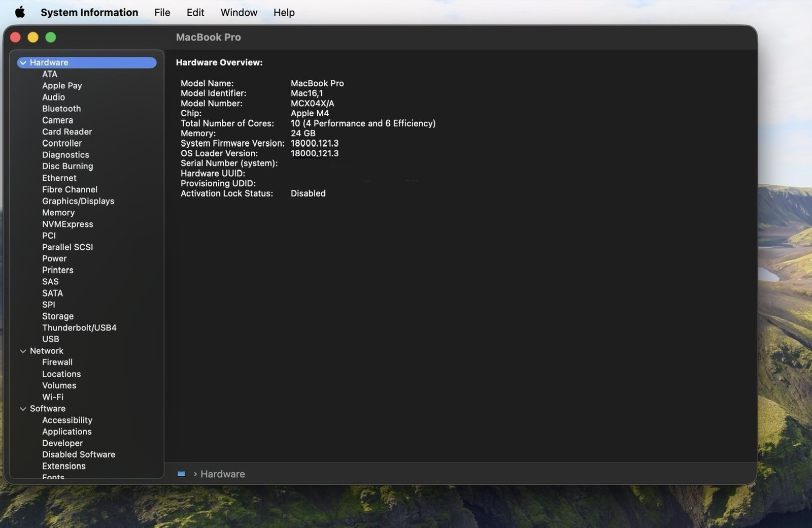This screenshot has width=812, height=528.
Task: Click the Chip value Apple M4
Action: tap(310, 113)
